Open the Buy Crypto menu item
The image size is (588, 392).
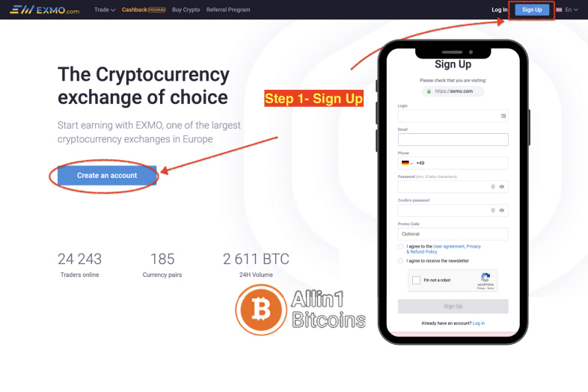click(186, 10)
